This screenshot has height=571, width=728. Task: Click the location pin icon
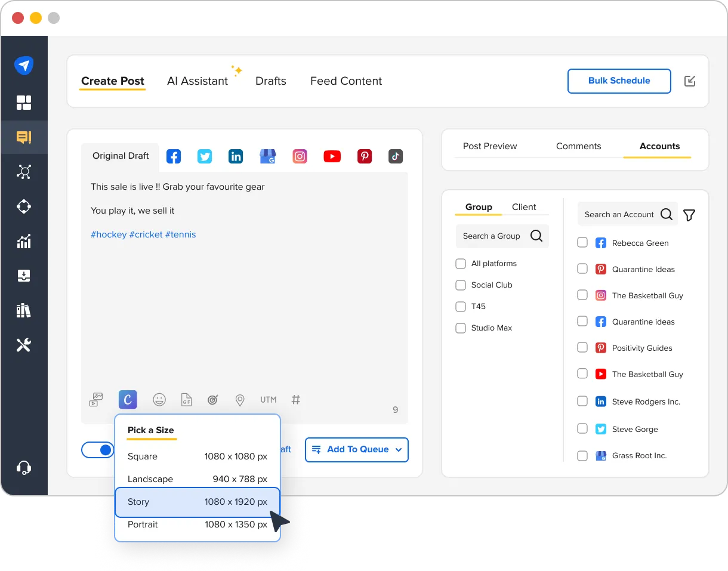240,400
